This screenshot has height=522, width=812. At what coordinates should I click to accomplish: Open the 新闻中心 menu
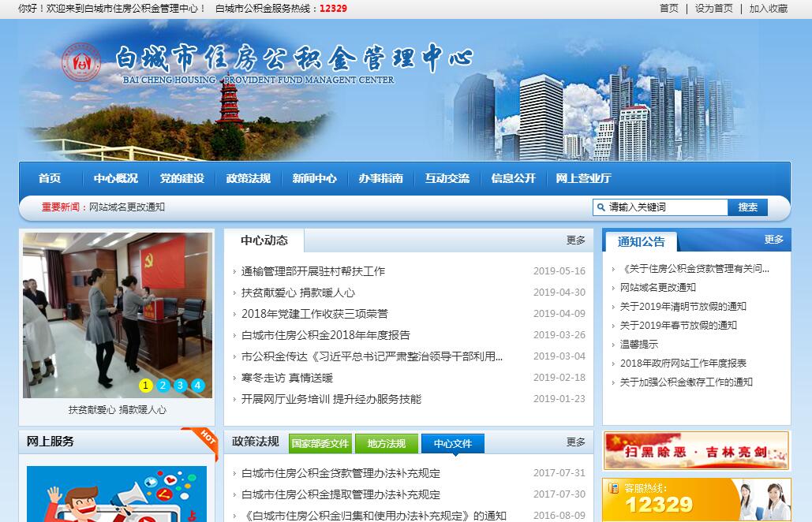point(314,178)
